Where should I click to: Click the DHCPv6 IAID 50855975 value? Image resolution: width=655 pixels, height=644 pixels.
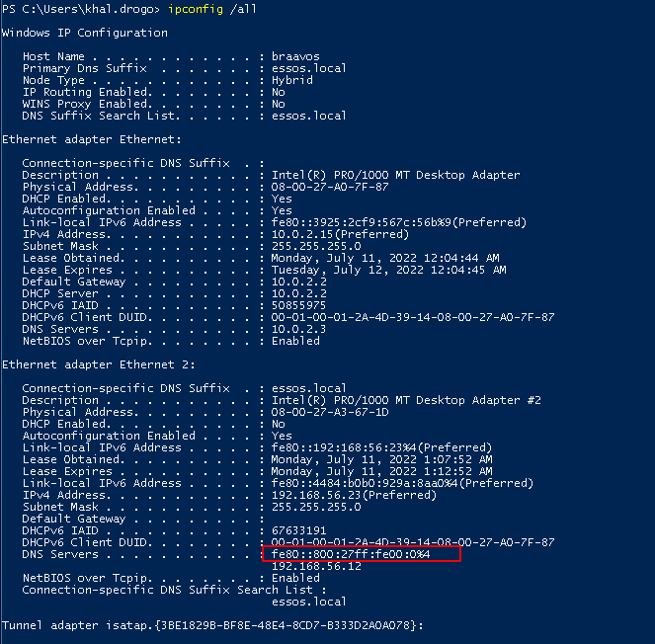click(x=298, y=305)
